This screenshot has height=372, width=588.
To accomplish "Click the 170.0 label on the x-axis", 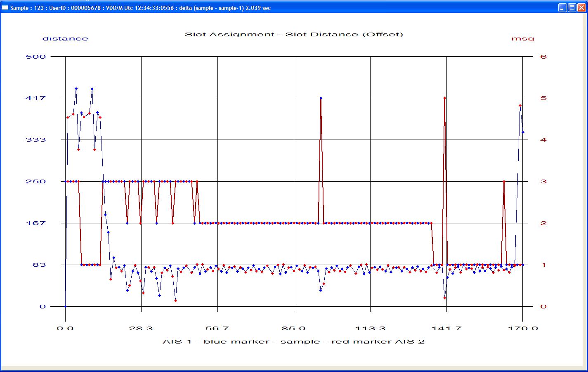I will click(523, 328).
